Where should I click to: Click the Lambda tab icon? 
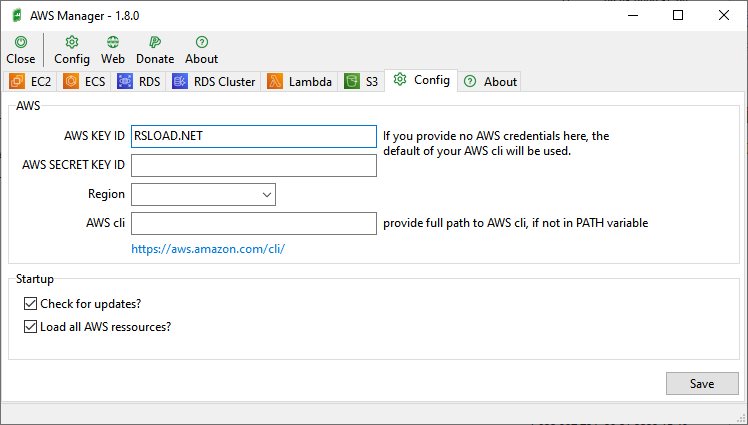pos(274,81)
